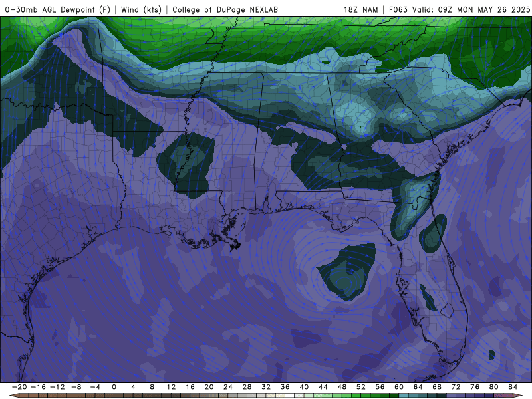Screen dimensions: 532x399
Task: Click the '56' legend scale label
Action: coord(380,387)
